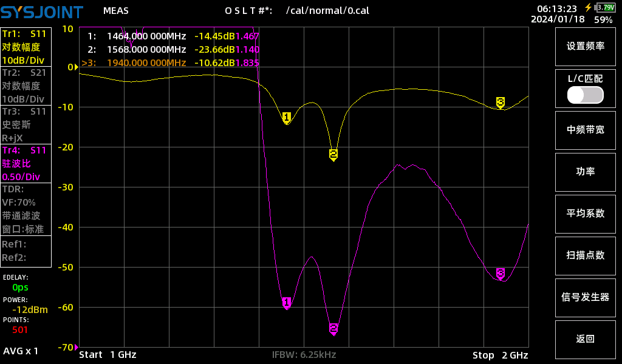Click the IFBW: 6.25kHz label
This screenshot has height=364, width=622.
[x=304, y=355]
